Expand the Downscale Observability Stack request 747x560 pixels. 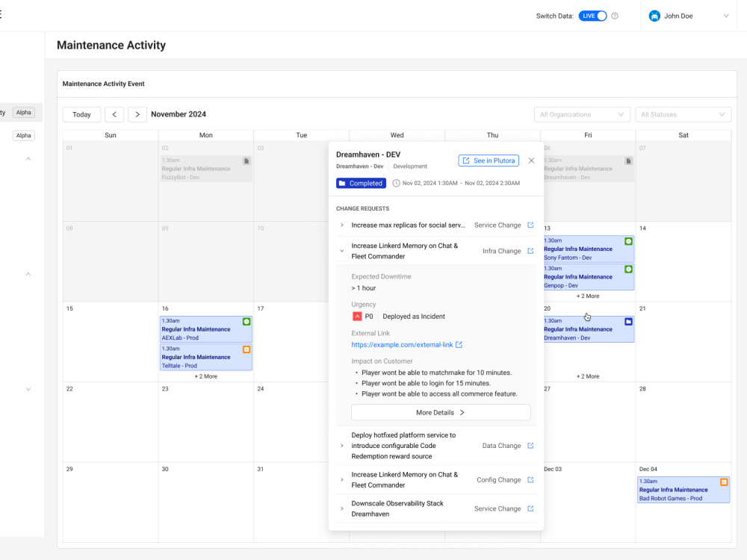(x=341, y=508)
